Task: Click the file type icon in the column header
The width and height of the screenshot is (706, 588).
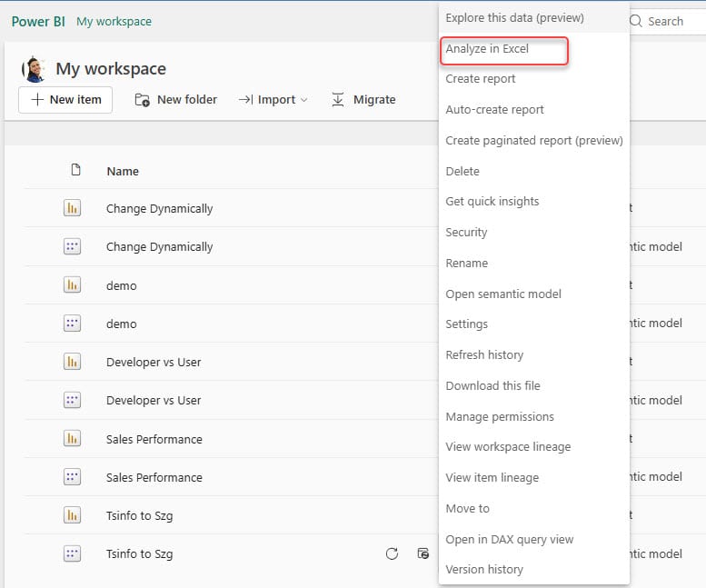Action: [x=75, y=170]
